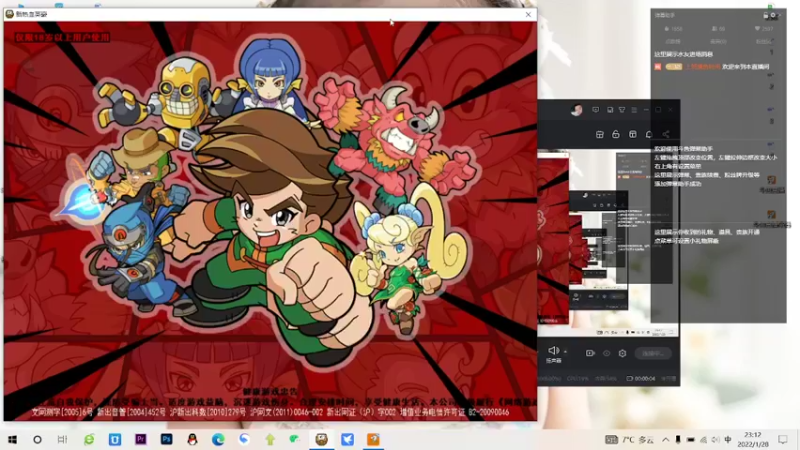The height and width of the screenshot is (450, 800).
Task: Click user avatar in streaming app title bar
Action: click(577, 110)
